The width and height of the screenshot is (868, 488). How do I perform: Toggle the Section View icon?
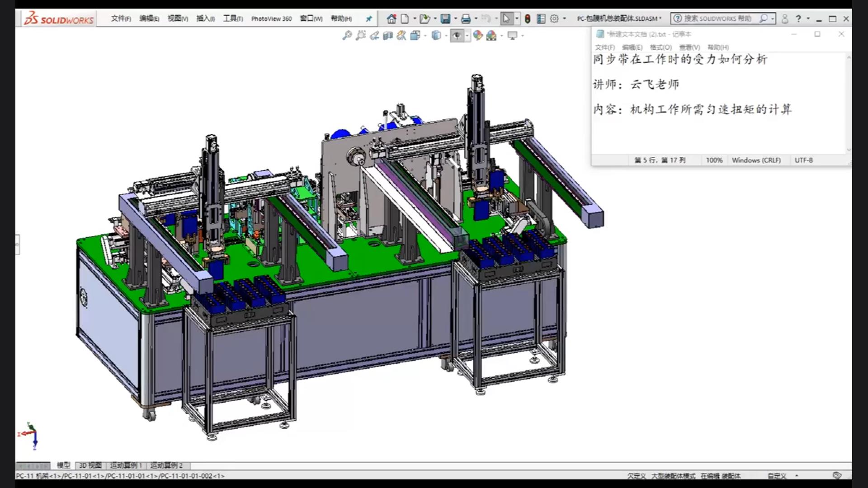point(387,35)
